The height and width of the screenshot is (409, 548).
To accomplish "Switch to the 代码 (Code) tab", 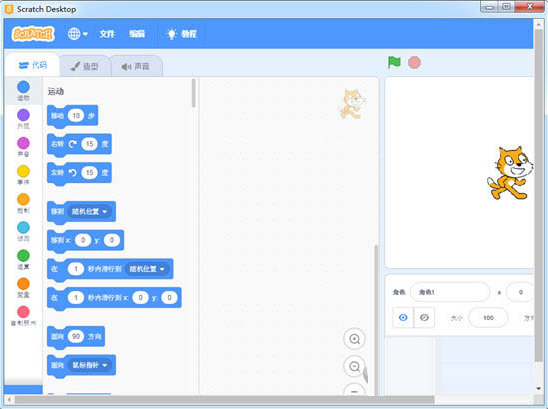I will point(33,65).
